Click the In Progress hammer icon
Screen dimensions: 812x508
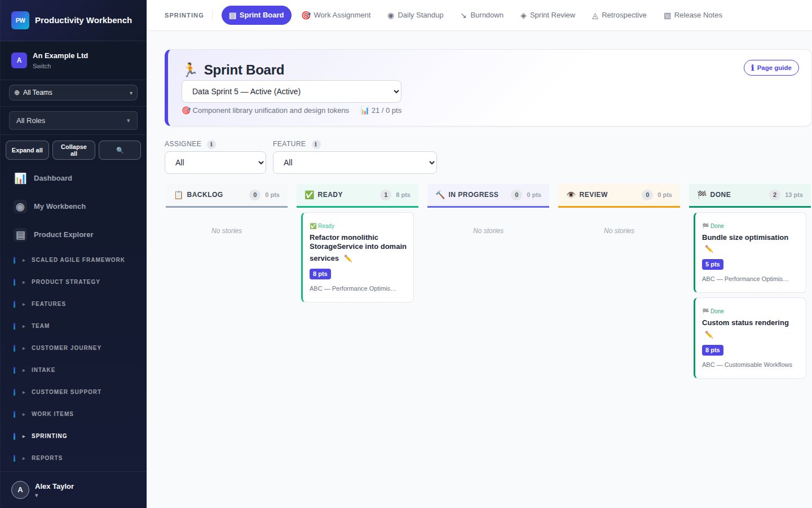(x=440, y=195)
